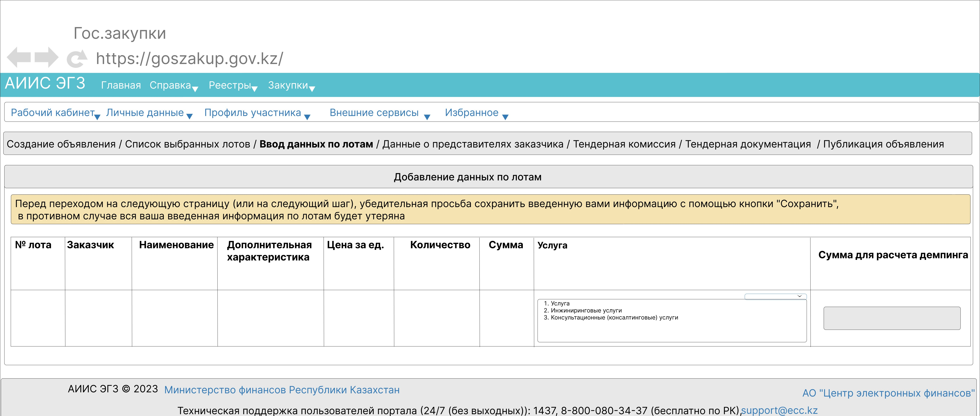Expand the Справка dropdown arrow
This screenshot has width=980, height=416.
pos(195,89)
